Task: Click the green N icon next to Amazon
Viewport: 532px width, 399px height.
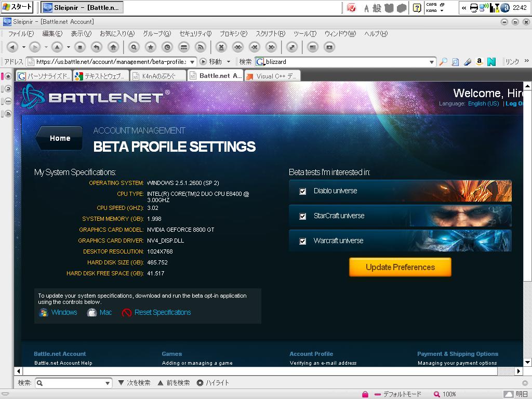Action: 491,62
